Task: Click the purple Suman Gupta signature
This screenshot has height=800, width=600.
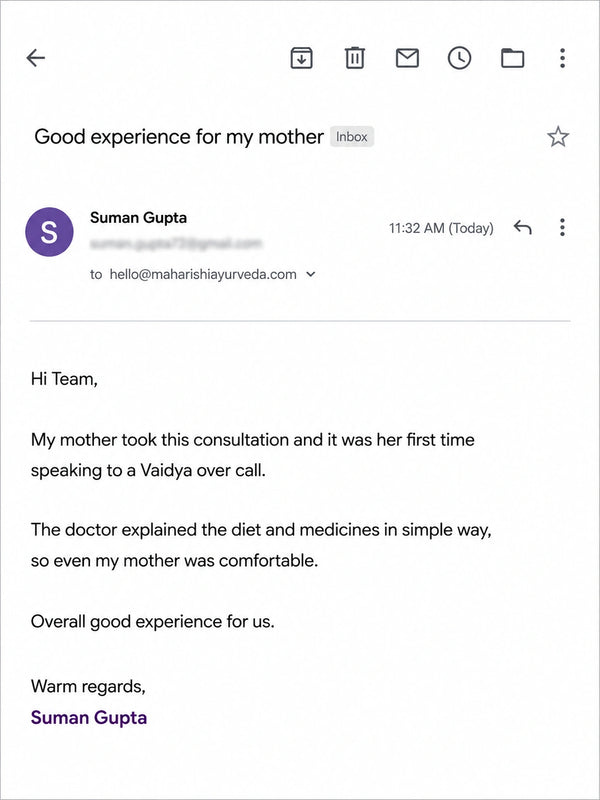Action: point(89,718)
